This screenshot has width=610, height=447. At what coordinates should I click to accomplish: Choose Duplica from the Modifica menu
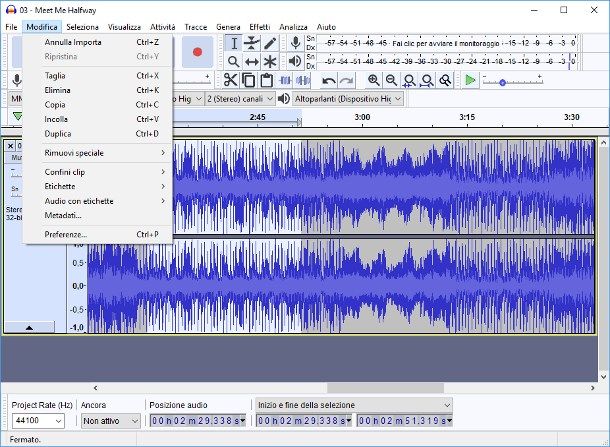pyautogui.click(x=98, y=134)
